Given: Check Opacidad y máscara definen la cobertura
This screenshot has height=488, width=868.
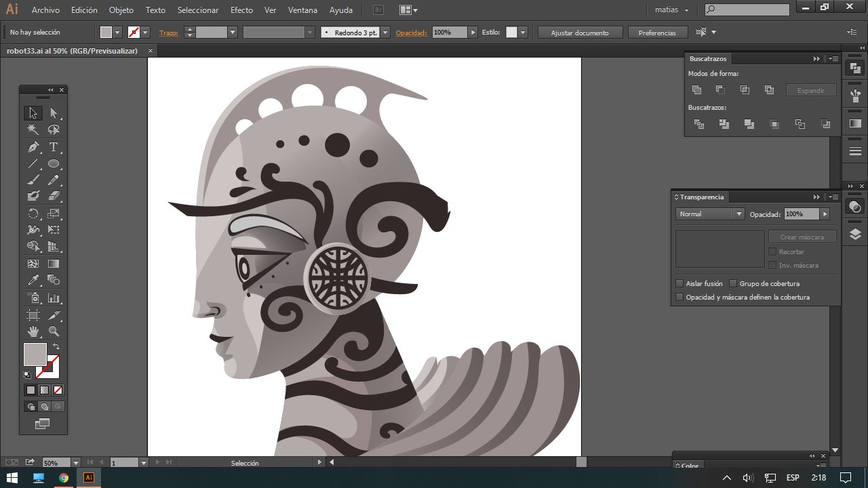Looking at the screenshot, I should [x=679, y=297].
